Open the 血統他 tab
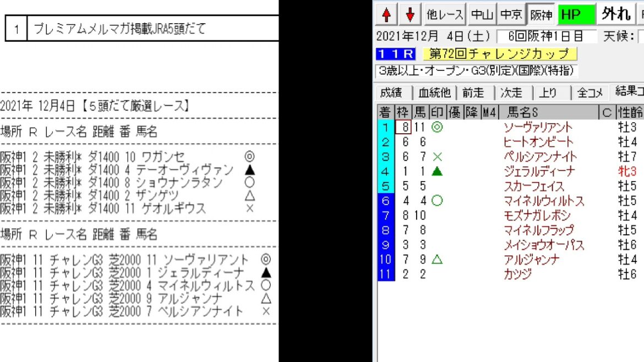 tap(434, 93)
